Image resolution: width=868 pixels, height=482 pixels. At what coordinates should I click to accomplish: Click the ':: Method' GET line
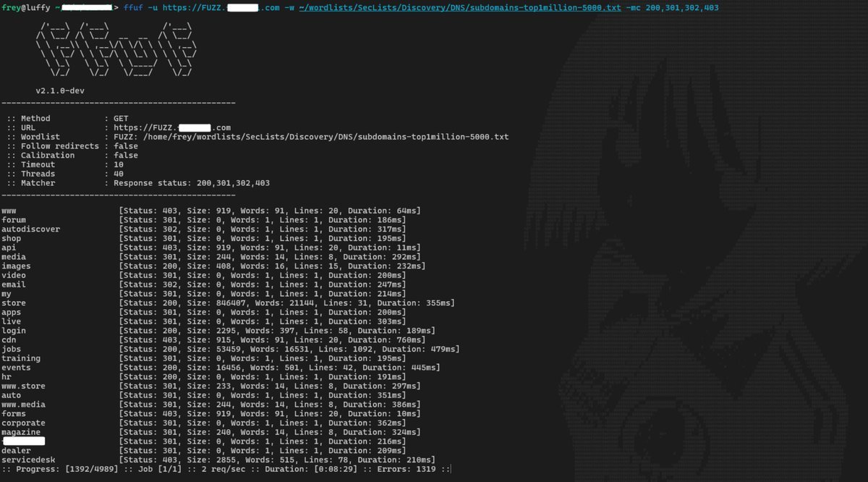coord(67,118)
